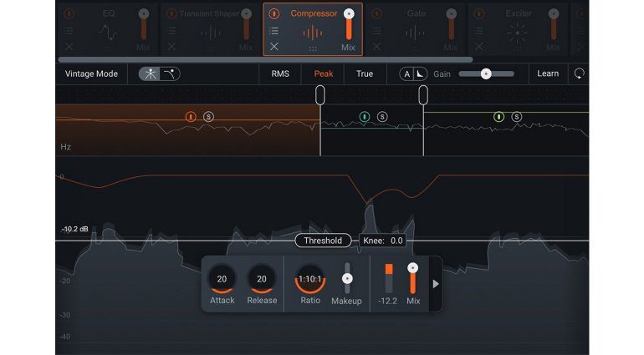Bypass the Compressor module power button

pyautogui.click(x=273, y=14)
